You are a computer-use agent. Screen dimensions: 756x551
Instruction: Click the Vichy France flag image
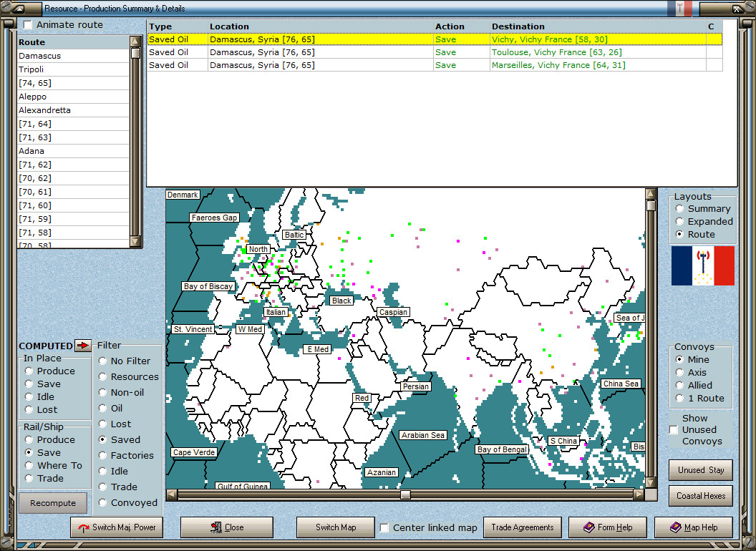(703, 266)
